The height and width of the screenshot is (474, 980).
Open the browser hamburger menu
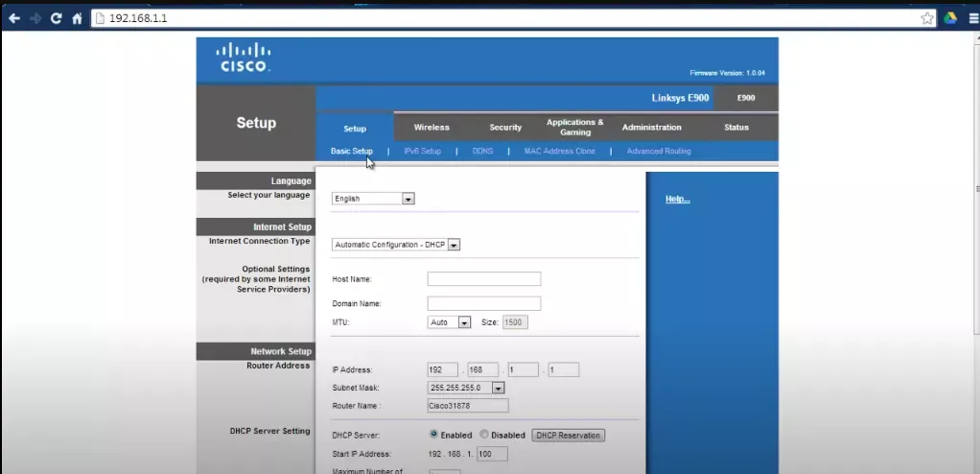[x=972, y=19]
